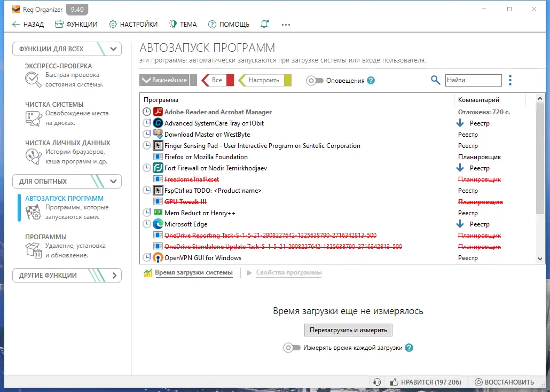
Task: Click the Отложена: 720 с. comment
Action: click(x=484, y=112)
